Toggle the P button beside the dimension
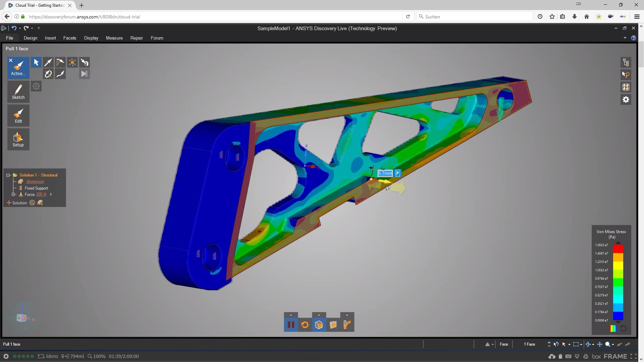The height and width of the screenshot is (362, 644). coord(397,173)
